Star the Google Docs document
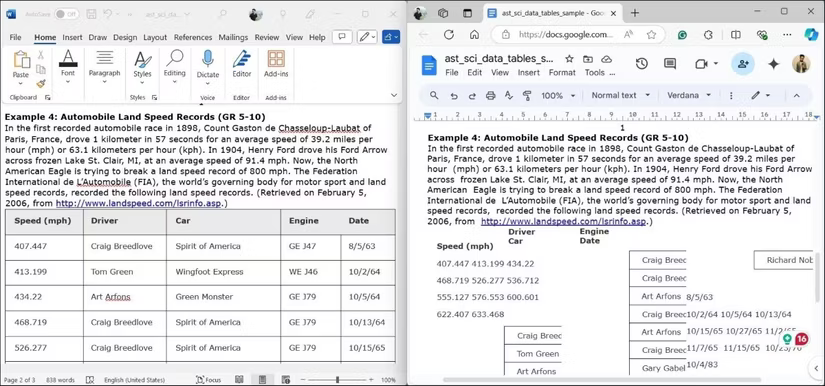The image size is (825, 386). click(569, 59)
